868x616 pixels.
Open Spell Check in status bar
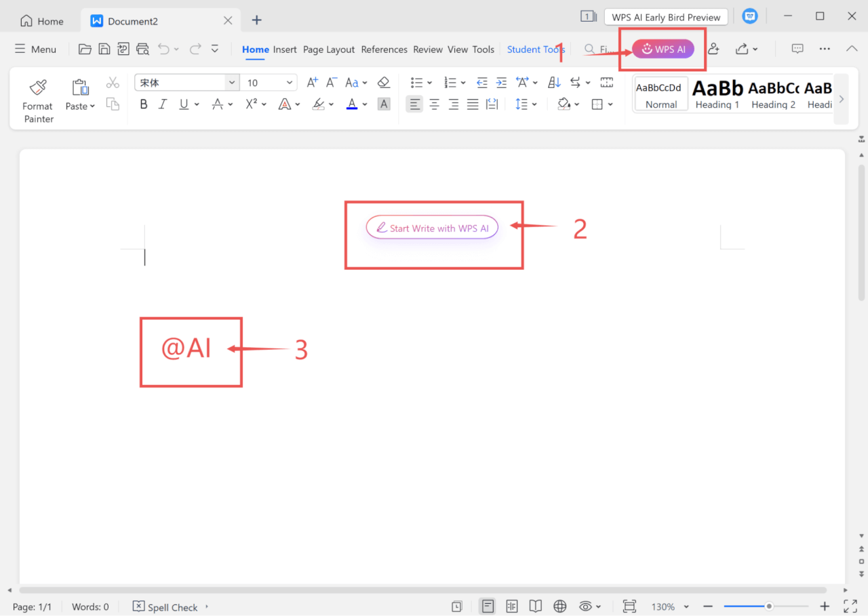(x=165, y=607)
